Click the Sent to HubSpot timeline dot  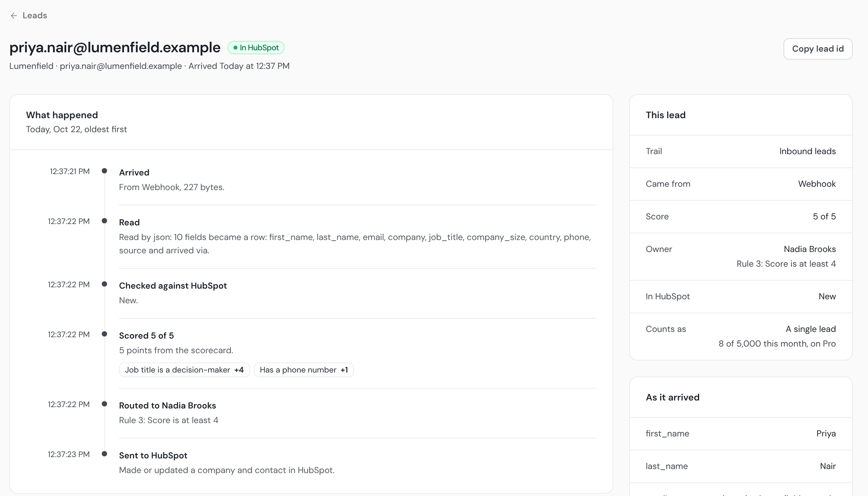coord(104,454)
